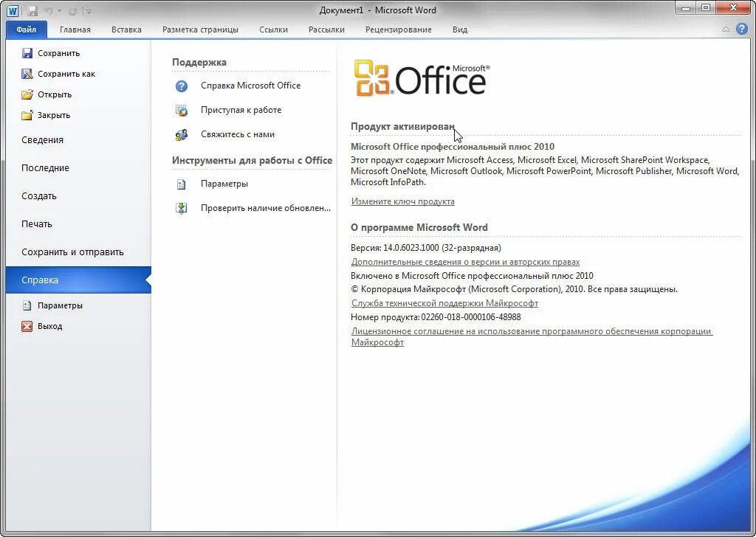
Task: Click the Закрыть folder icon
Action: [x=27, y=115]
